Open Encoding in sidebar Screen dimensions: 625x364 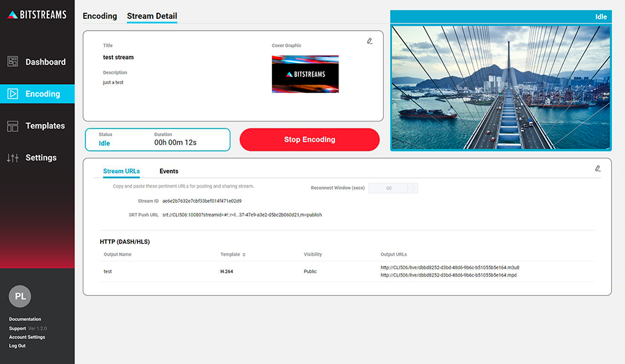(x=37, y=94)
